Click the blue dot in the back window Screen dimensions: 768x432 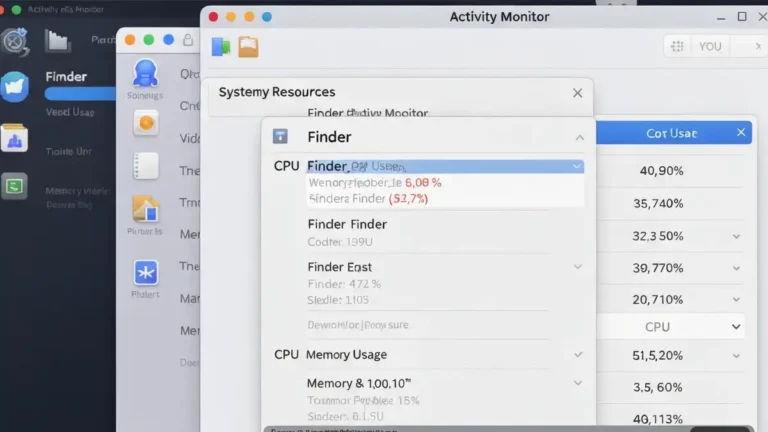168,40
